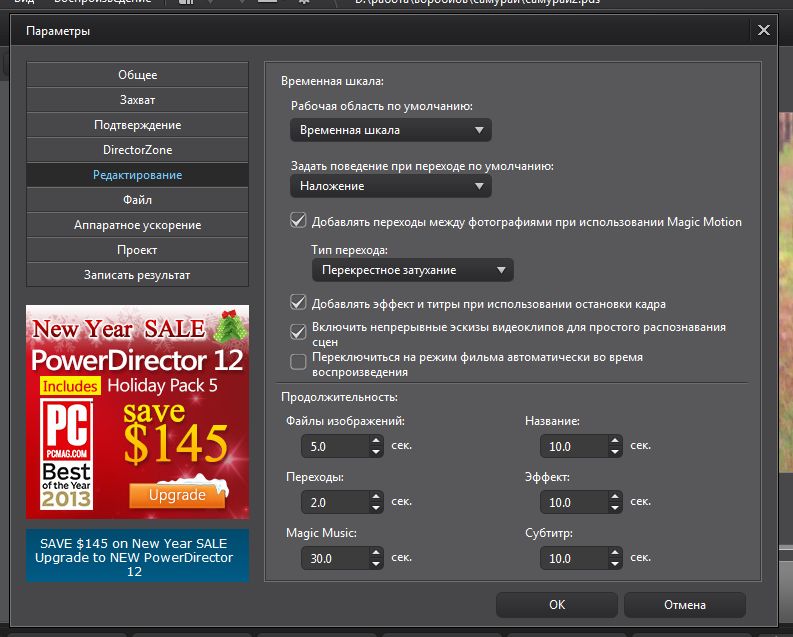Increase the Файлы изображений duration value
793x637 pixels.
tap(376, 439)
